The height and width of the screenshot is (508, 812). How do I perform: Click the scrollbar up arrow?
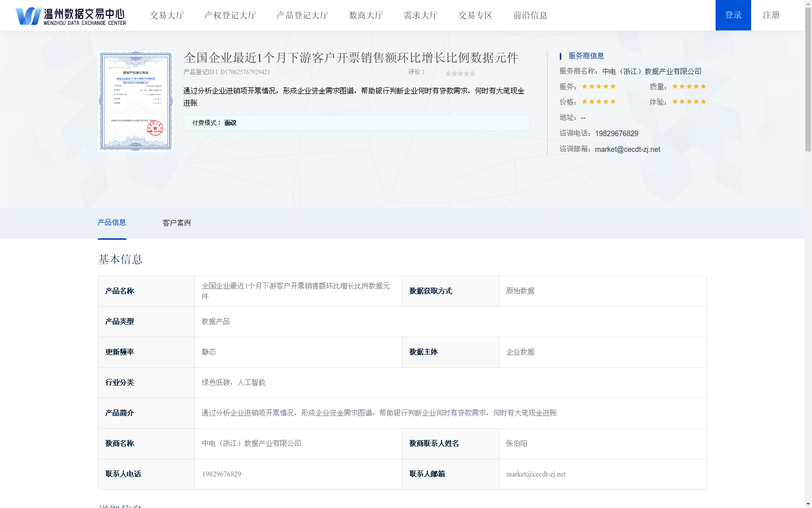click(x=808, y=4)
